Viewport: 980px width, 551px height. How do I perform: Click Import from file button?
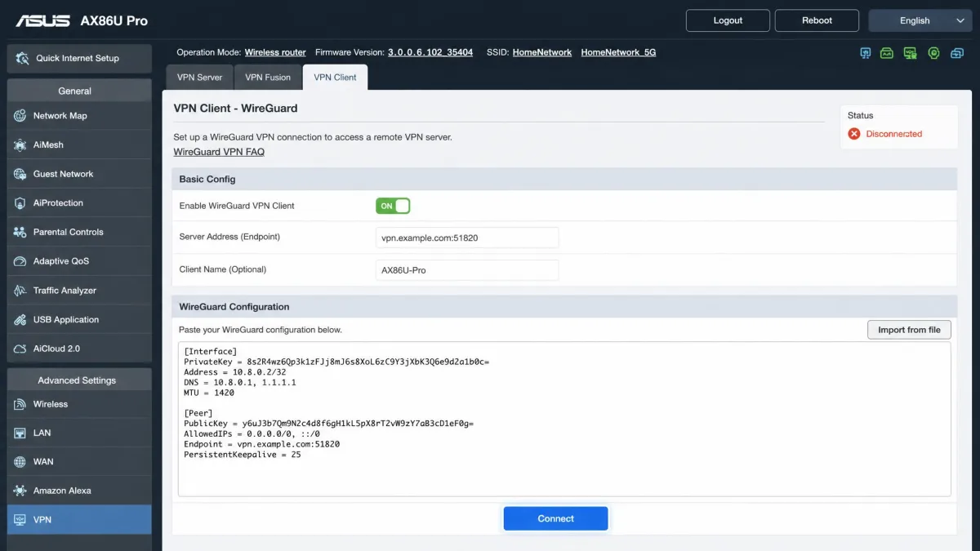coord(909,330)
